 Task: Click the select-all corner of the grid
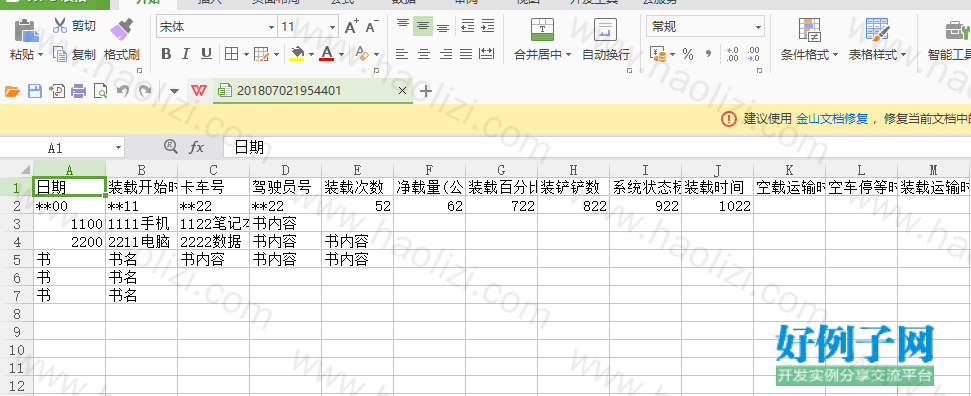point(17,169)
